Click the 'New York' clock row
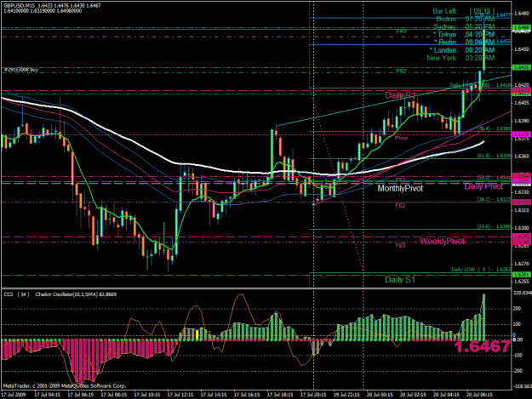 click(x=460, y=58)
